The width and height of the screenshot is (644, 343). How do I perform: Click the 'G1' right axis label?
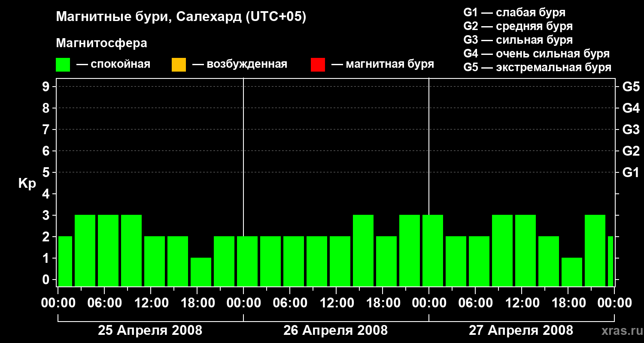point(631,172)
